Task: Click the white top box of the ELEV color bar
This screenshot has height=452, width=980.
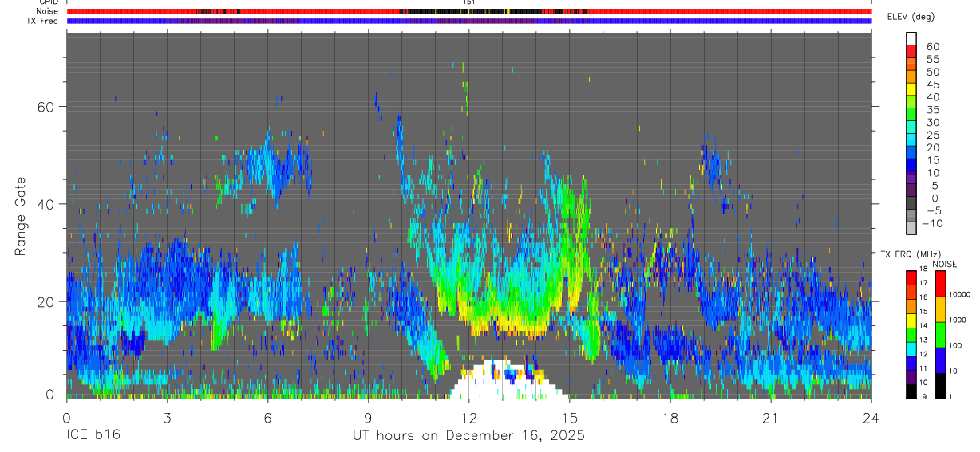Action: tap(911, 38)
